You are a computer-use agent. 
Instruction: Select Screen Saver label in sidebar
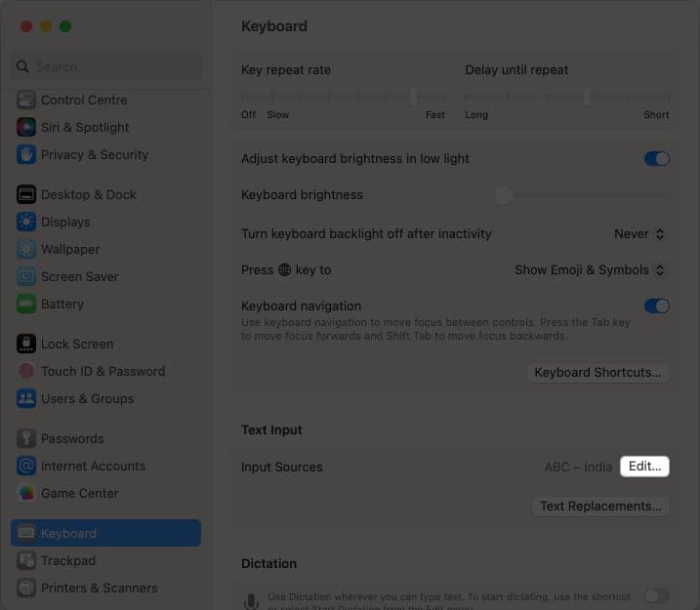click(79, 276)
